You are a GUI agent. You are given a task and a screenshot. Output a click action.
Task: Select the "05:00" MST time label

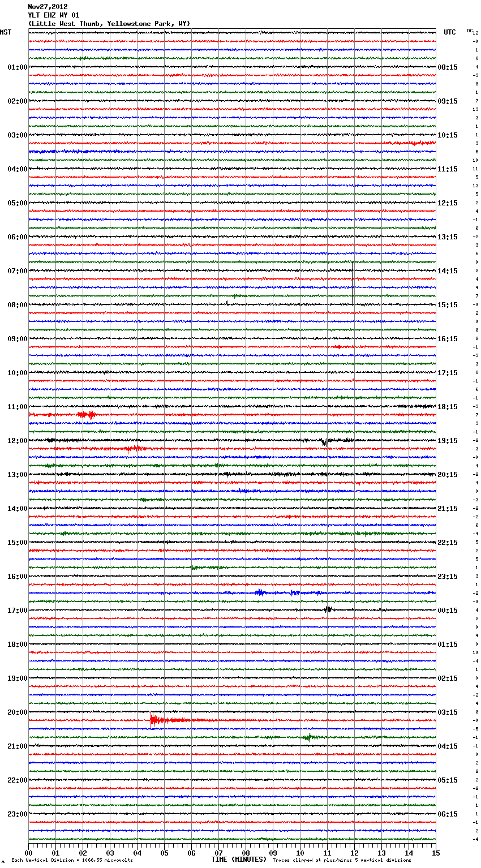(x=18, y=203)
